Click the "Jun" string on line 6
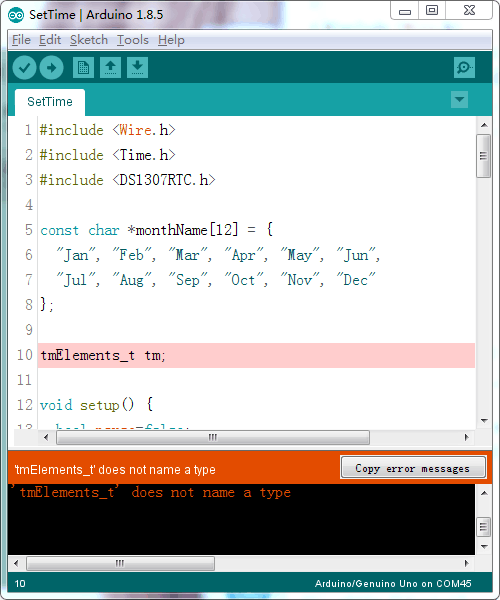This screenshot has width=500, height=600. 355,255
